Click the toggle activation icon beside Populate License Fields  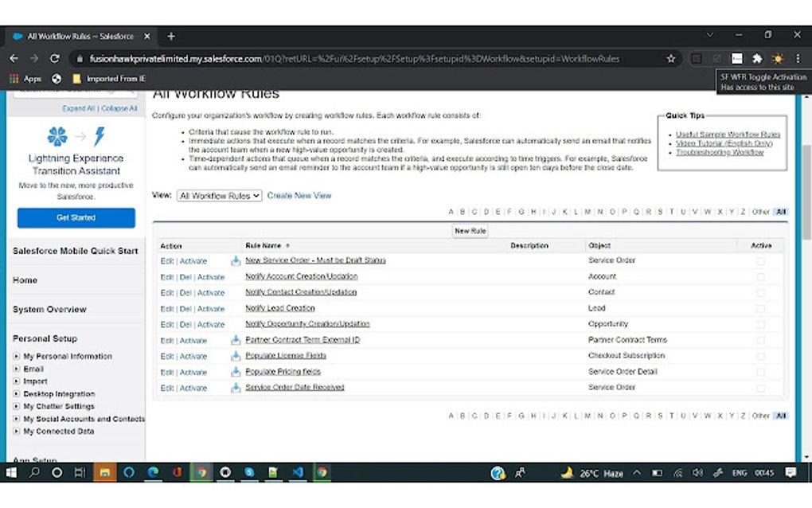click(x=235, y=356)
